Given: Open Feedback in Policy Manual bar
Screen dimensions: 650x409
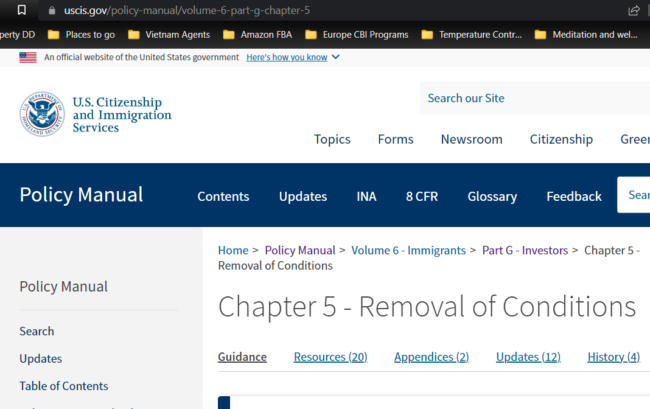Looking at the screenshot, I should tap(574, 196).
